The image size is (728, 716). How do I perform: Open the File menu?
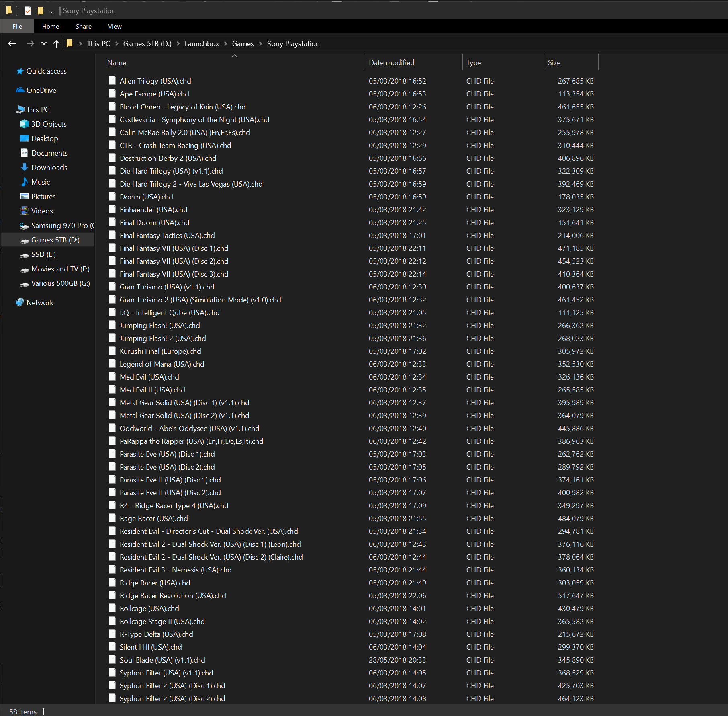pos(17,26)
